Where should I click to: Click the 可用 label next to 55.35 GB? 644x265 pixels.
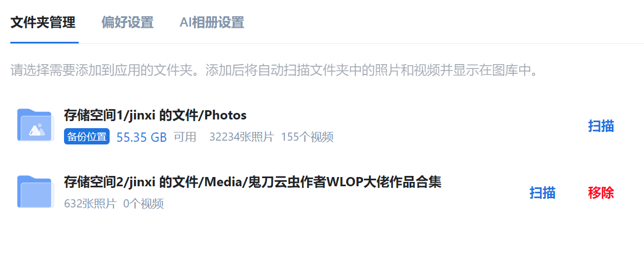[185, 137]
